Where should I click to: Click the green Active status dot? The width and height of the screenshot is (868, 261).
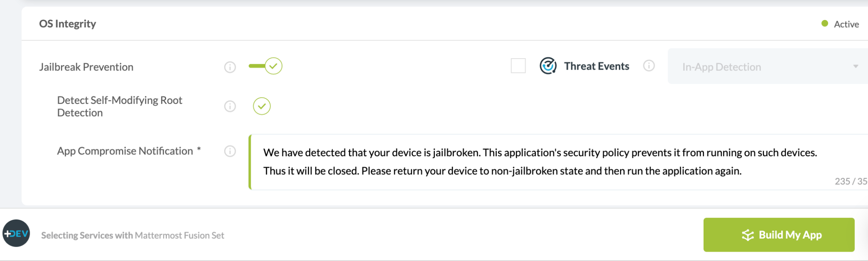[825, 24]
